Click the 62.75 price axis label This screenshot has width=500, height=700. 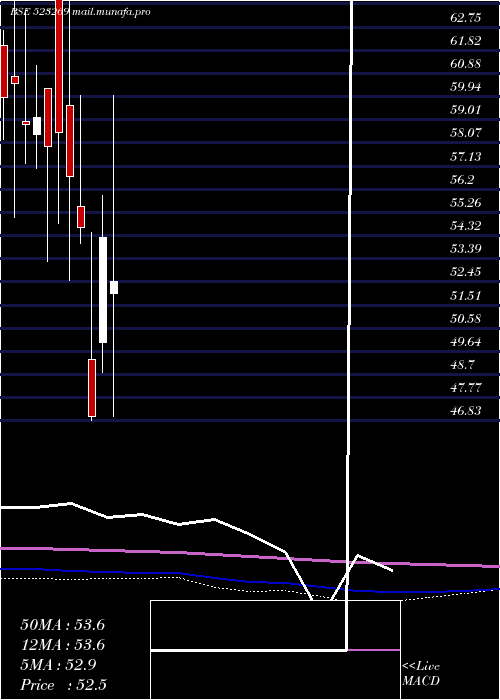coord(466,18)
